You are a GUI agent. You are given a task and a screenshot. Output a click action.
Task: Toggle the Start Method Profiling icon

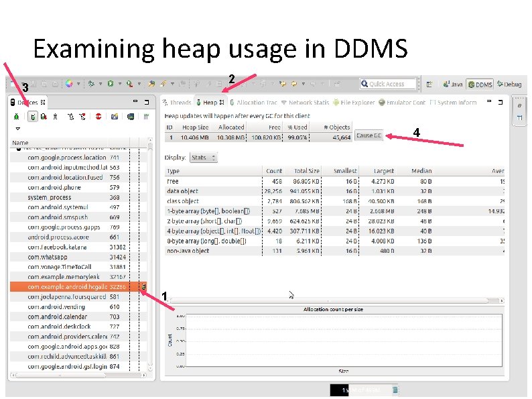[x=82, y=117]
